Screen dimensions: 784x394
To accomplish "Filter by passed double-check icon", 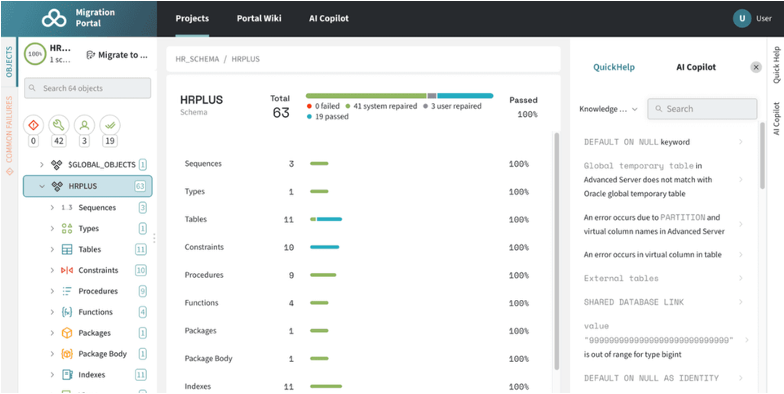I will [110, 125].
